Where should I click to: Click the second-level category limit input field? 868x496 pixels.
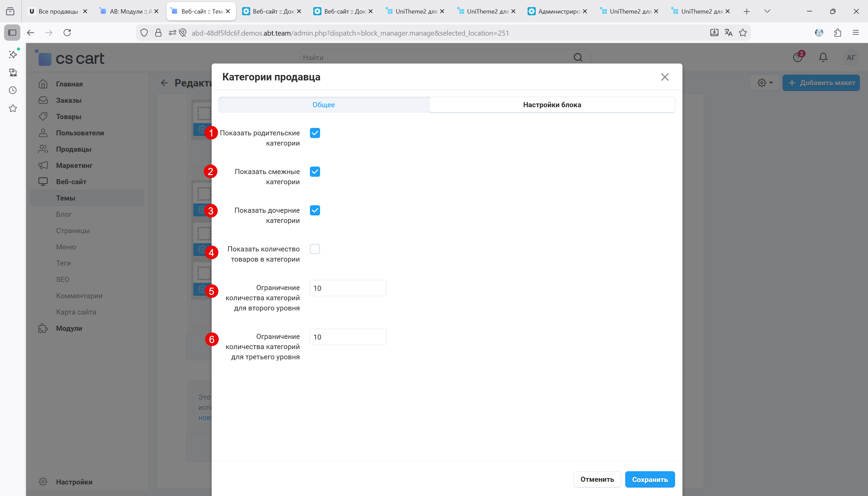click(347, 288)
